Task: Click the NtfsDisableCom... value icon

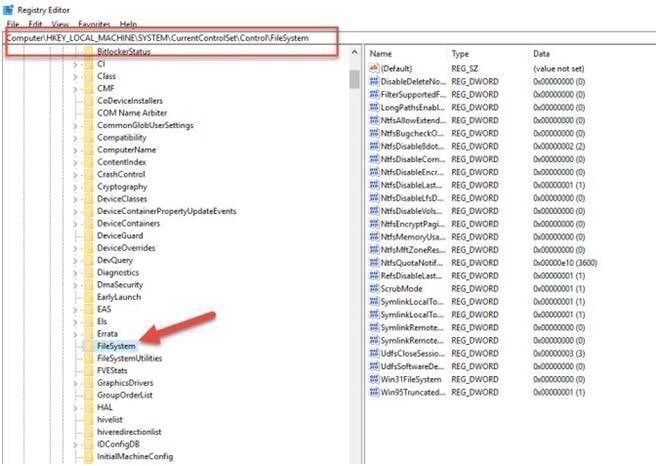Action: tap(374, 160)
